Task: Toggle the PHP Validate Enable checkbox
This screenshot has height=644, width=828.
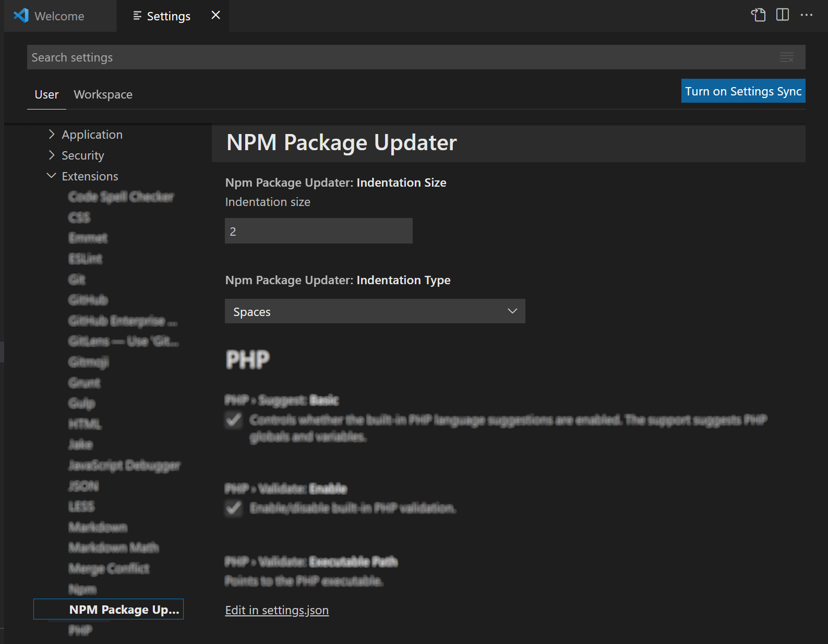Action: (x=234, y=508)
